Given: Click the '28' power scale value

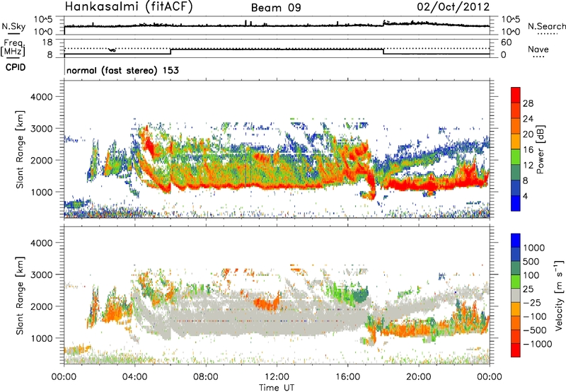Looking at the screenshot, I should click(528, 103).
